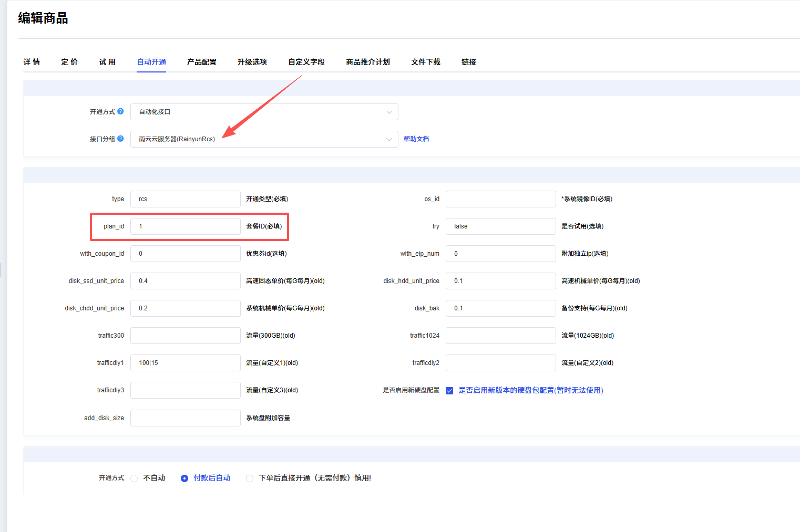This screenshot has height=532, width=800.
Task: Click the os_id input field
Action: 501,199
